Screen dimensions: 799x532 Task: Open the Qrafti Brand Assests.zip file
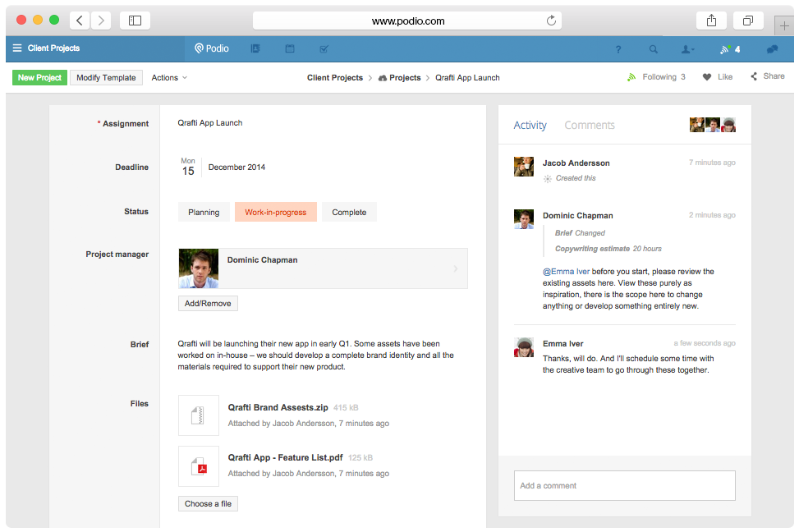pyautogui.click(x=278, y=407)
